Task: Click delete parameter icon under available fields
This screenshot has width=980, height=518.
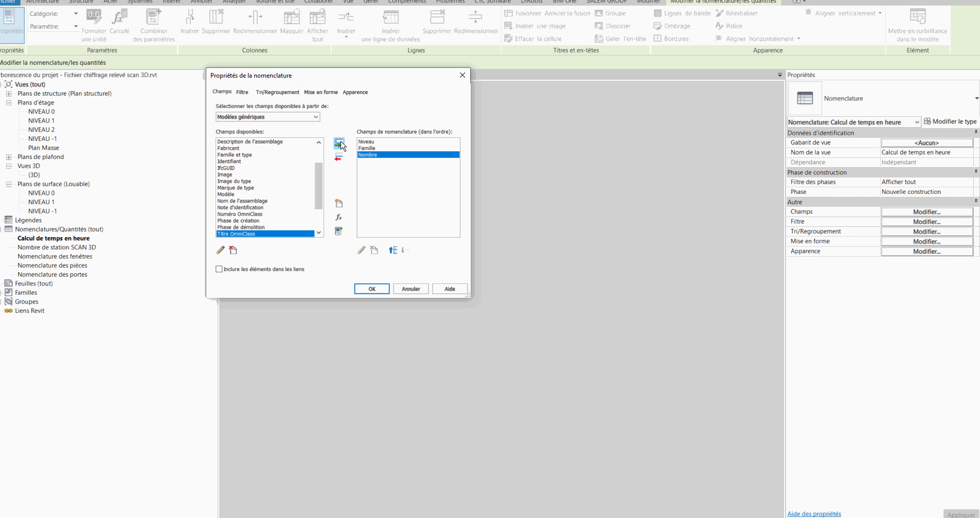Action: click(234, 251)
